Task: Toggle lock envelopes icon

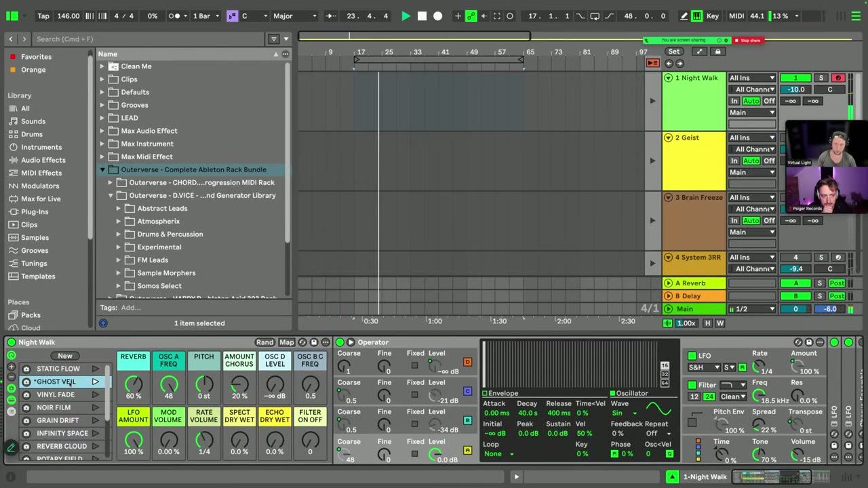Action: [x=717, y=52]
